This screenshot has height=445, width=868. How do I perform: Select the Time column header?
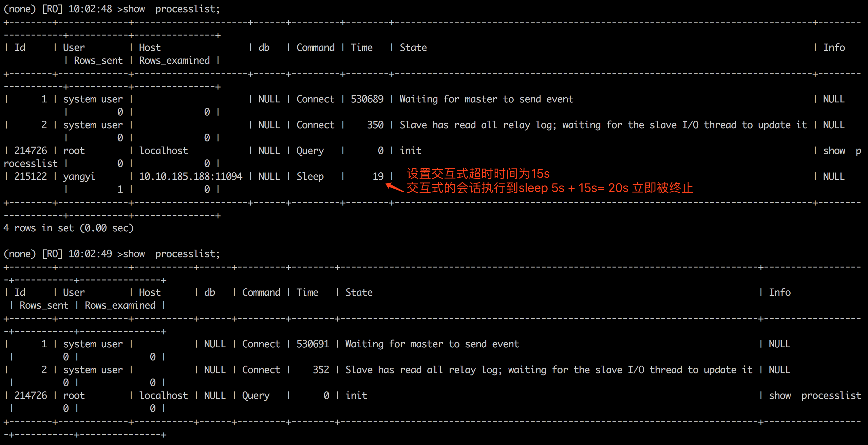[x=361, y=47]
